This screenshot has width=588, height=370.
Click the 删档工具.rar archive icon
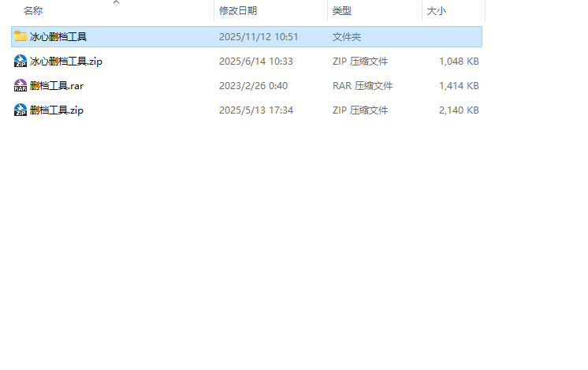click(20, 85)
